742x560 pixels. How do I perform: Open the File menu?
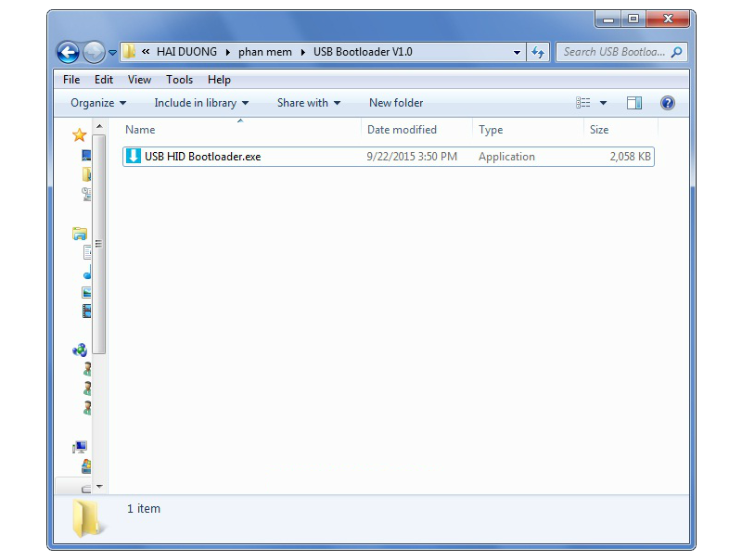(71, 80)
